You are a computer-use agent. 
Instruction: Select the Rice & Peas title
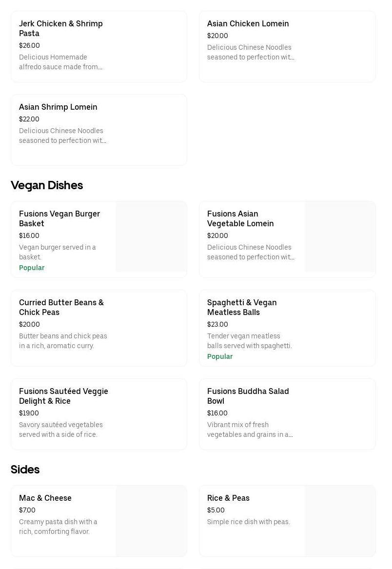coord(228,498)
